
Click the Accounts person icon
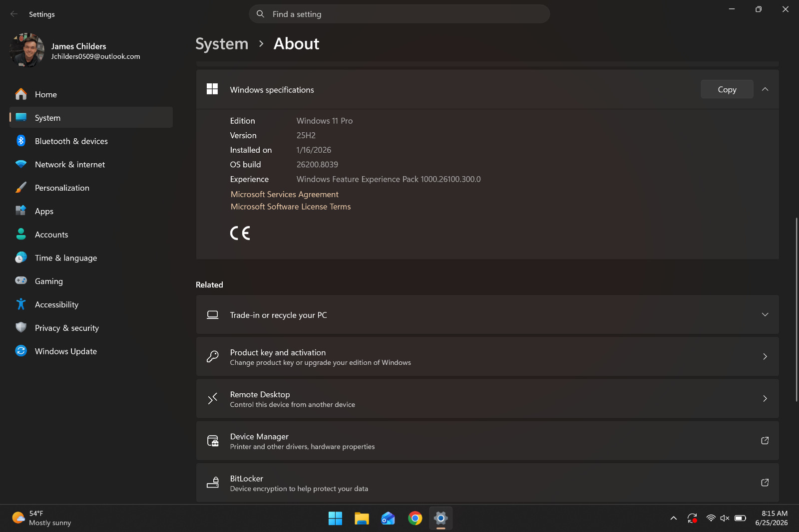21,234
